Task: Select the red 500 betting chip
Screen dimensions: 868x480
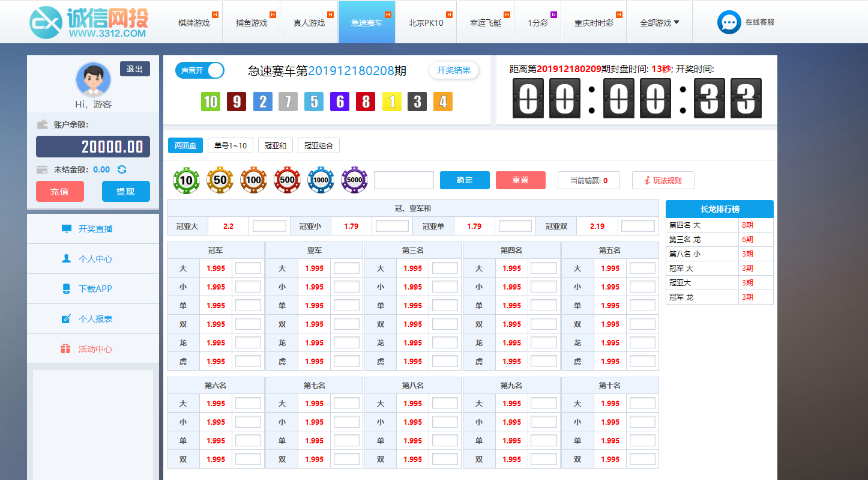Action: pyautogui.click(x=287, y=180)
